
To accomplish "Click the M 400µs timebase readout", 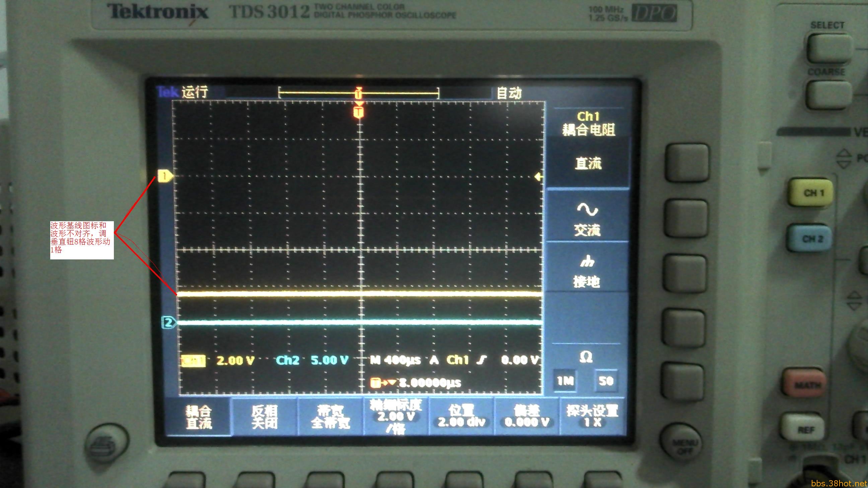I will [x=395, y=360].
